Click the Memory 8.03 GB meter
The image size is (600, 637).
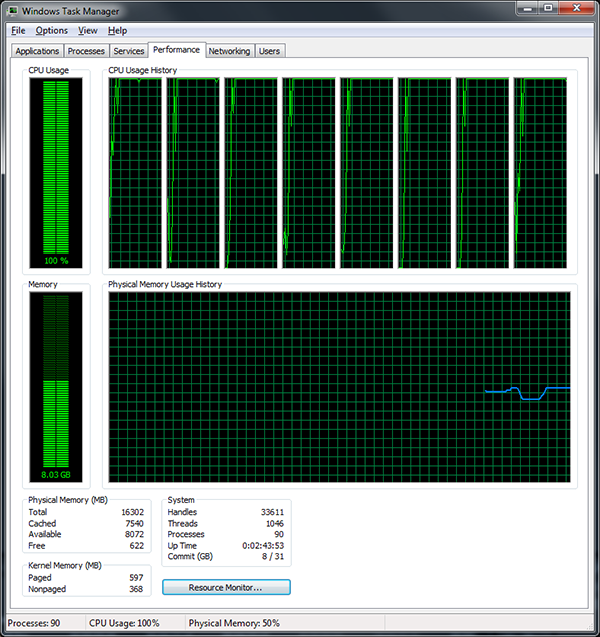point(56,387)
